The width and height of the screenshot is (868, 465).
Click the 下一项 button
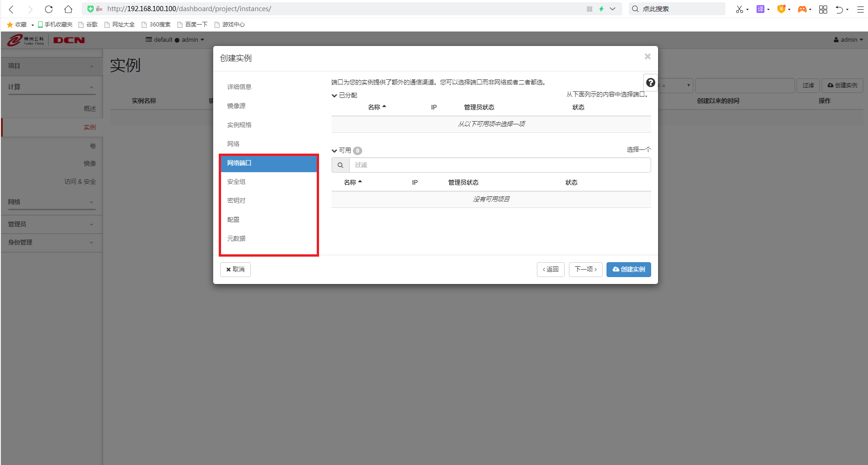coord(586,270)
